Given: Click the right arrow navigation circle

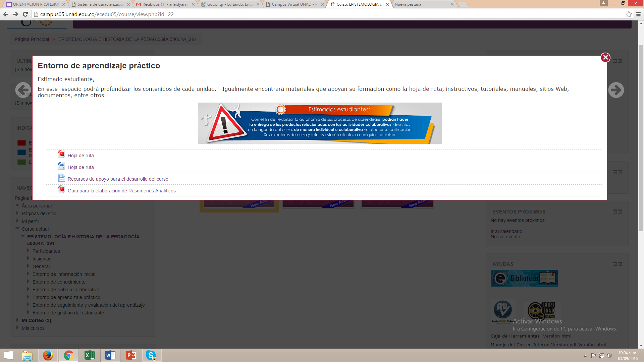Looking at the screenshot, I should [616, 90].
